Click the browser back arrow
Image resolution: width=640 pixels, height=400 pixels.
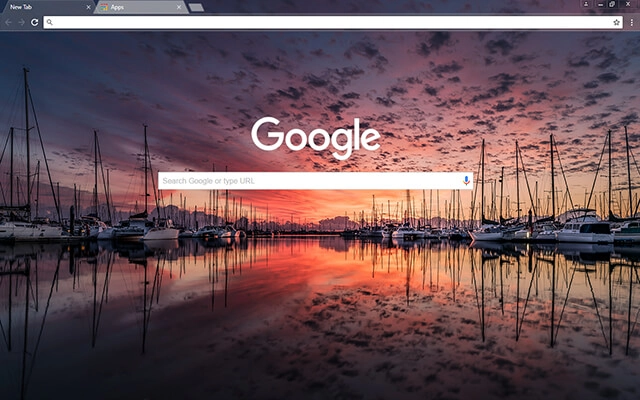8,22
